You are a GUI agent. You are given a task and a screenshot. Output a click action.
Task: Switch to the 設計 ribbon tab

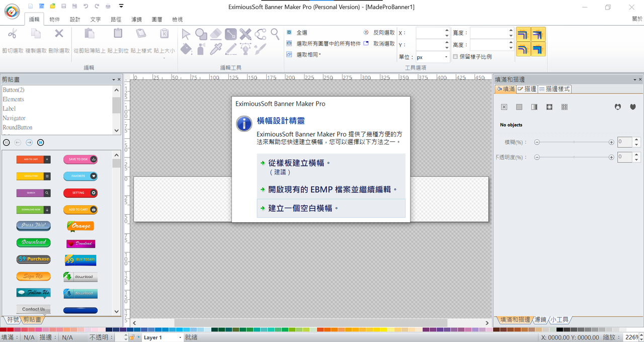(75, 20)
